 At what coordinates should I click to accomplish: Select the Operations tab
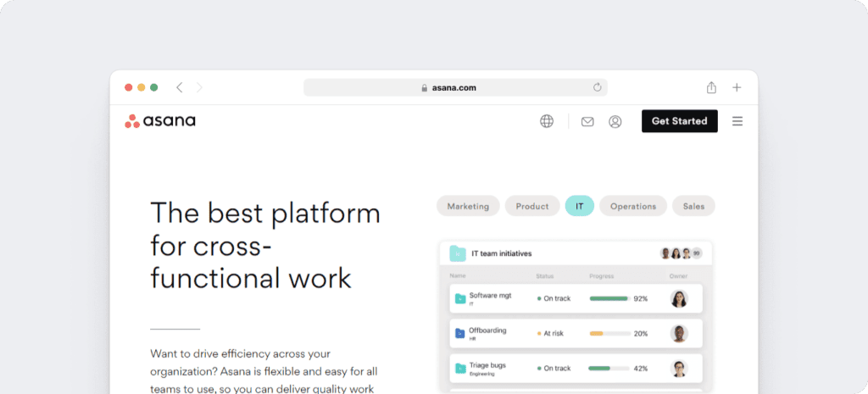[x=633, y=206]
